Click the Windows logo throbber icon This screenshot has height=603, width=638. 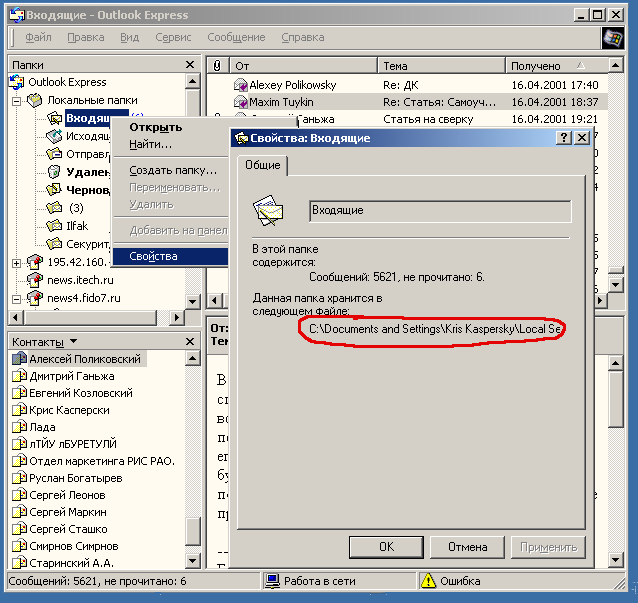pyautogui.click(x=613, y=39)
